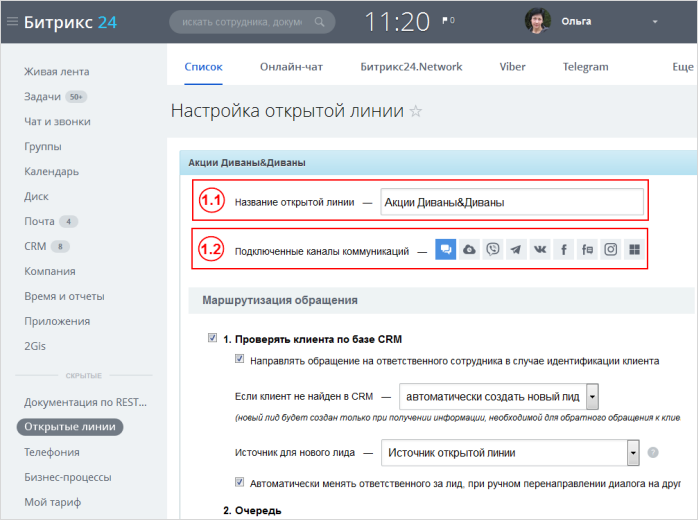The image size is (698, 520).
Task: Click the Название открытой линии input field
Action: [512, 202]
